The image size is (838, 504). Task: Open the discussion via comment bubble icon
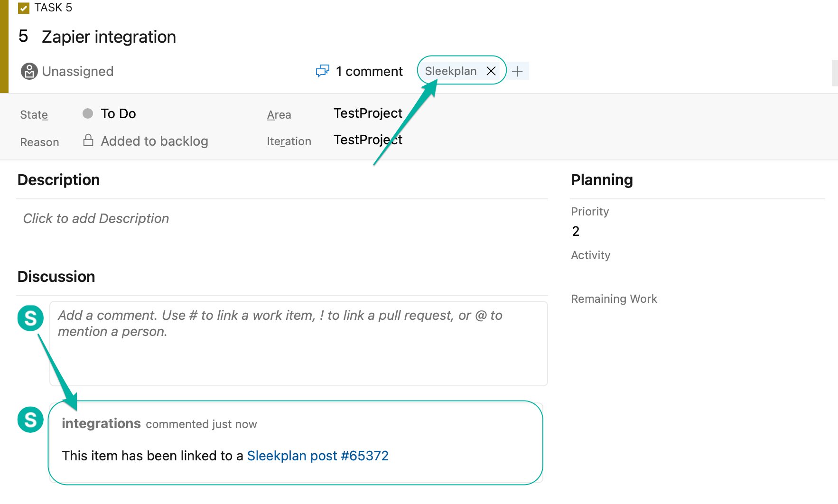[x=323, y=71]
